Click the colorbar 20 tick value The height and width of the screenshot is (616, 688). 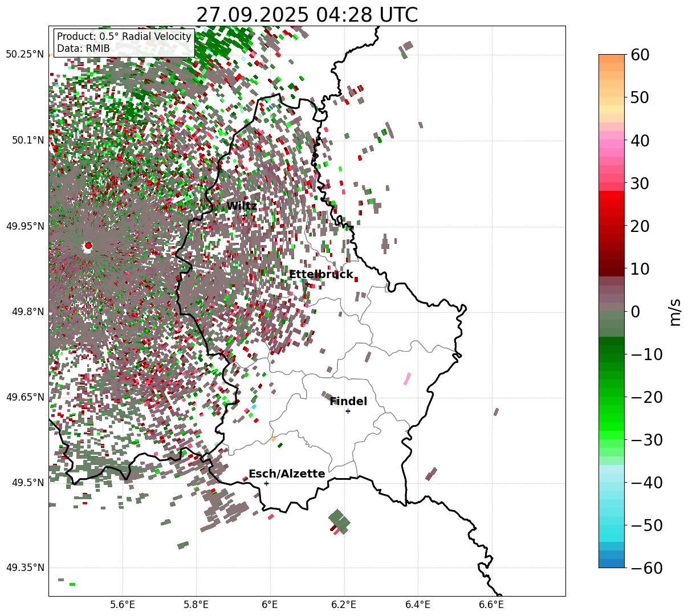(639, 226)
